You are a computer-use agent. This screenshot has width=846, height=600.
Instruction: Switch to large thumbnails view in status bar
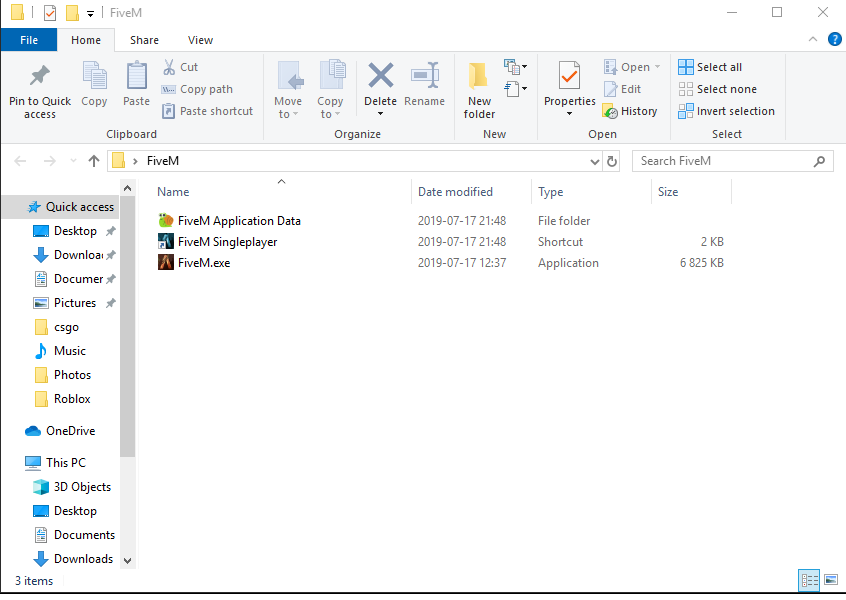click(x=830, y=580)
